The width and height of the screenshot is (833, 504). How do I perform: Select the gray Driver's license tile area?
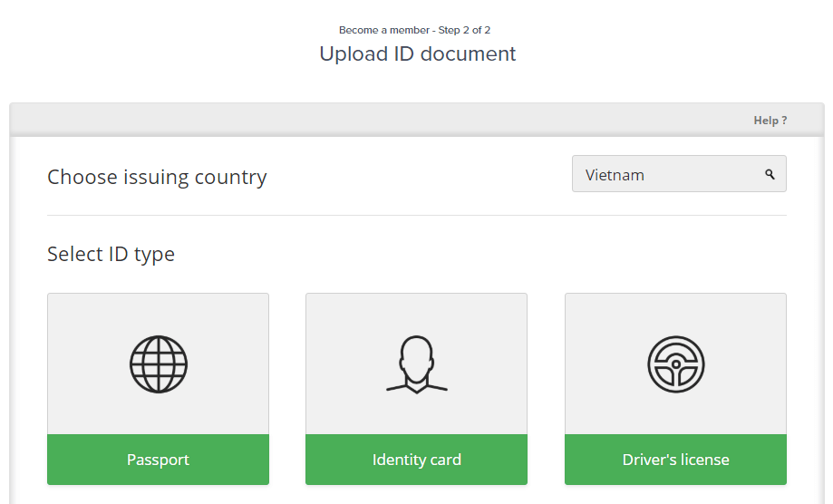[x=676, y=363]
